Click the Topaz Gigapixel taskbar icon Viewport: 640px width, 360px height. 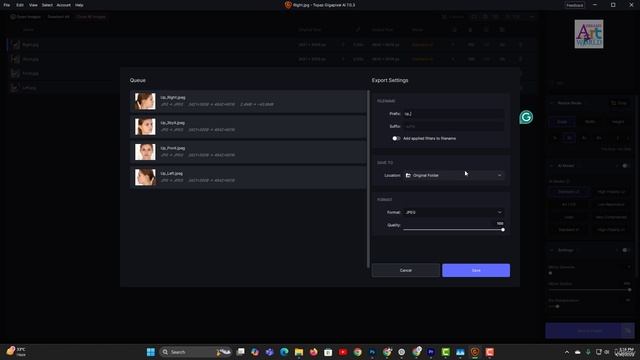(475, 352)
